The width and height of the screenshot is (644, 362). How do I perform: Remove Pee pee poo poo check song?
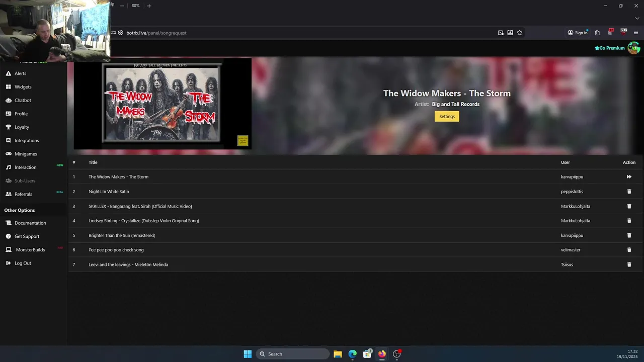click(x=629, y=250)
